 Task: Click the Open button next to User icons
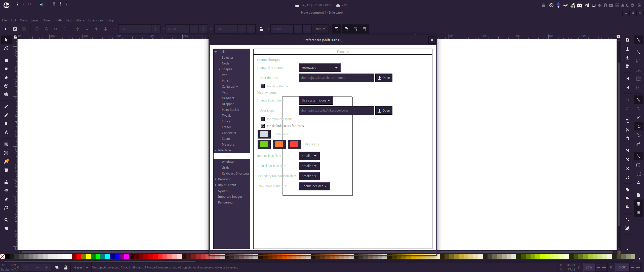coord(384,110)
